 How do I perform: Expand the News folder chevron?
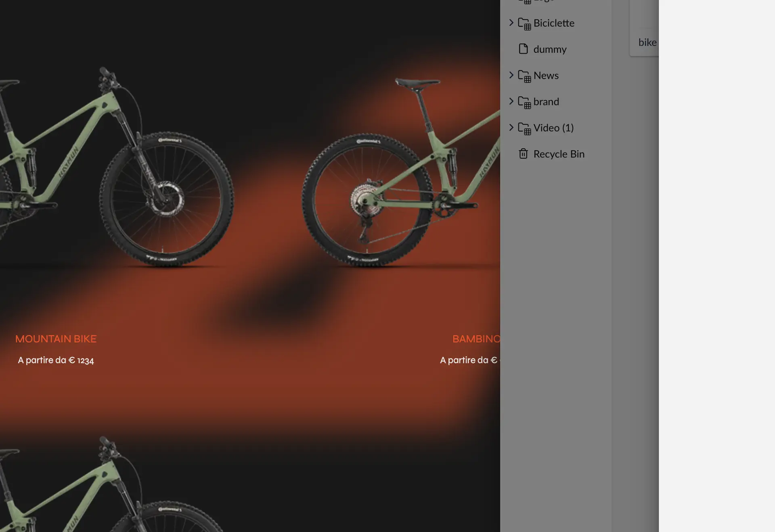point(511,75)
